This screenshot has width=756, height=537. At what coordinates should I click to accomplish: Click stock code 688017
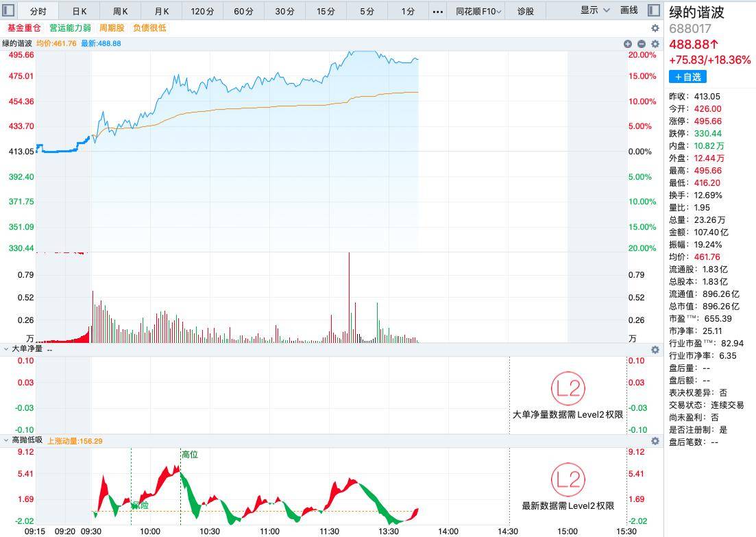point(690,29)
